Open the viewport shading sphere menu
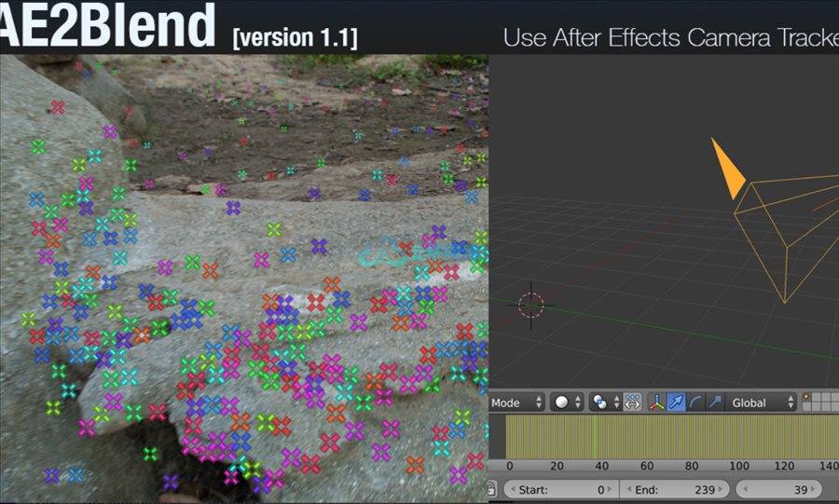This screenshot has height=504, width=839. coord(567,402)
